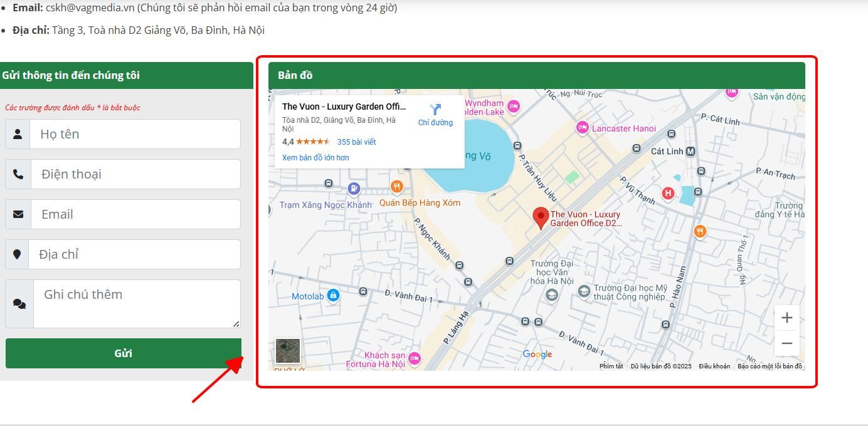
Task: Switch map to satellite view thumbnail
Action: (x=288, y=351)
